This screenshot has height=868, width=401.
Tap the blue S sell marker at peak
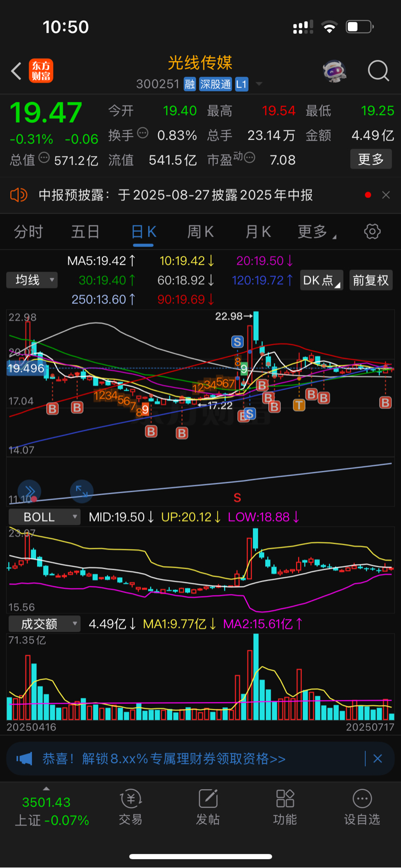[x=238, y=342]
